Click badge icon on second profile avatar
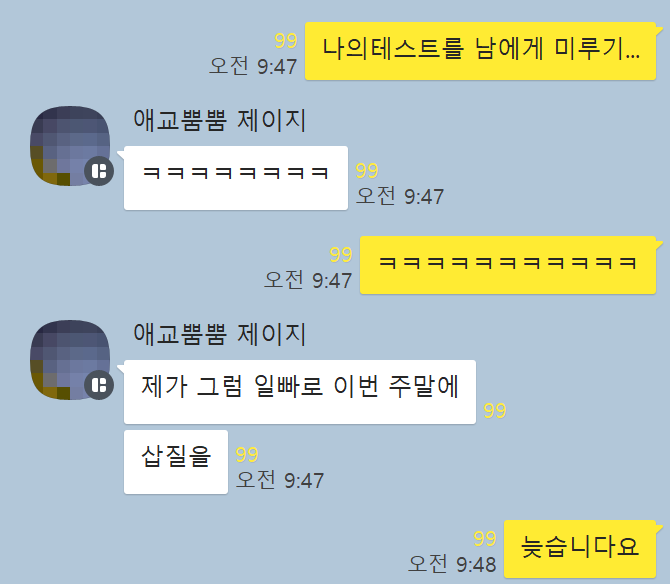Viewport: 670px width, 584px height. (99, 385)
